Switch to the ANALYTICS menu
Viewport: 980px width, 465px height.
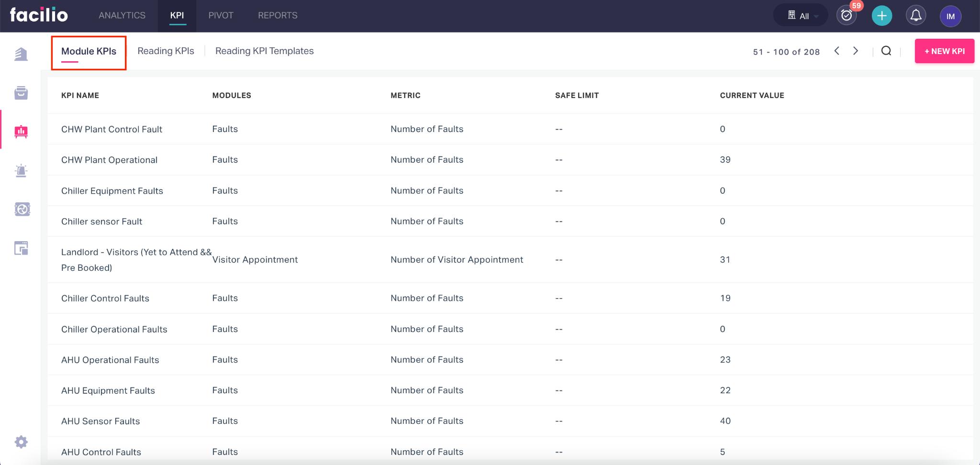pyautogui.click(x=122, y=15)
